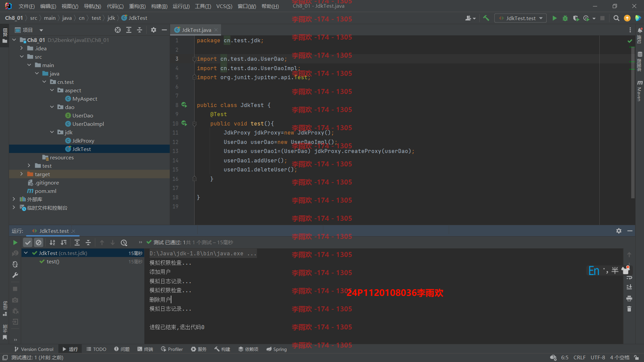This screenshot has height=362, width=644.
Task: Toggle Show Passed tests checkmark
Action: [28, 242]
